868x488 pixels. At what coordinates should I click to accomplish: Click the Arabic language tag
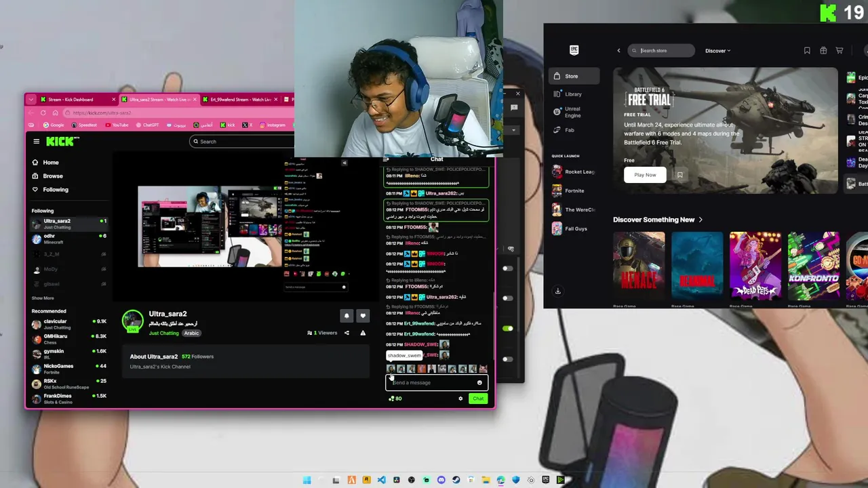191,333
